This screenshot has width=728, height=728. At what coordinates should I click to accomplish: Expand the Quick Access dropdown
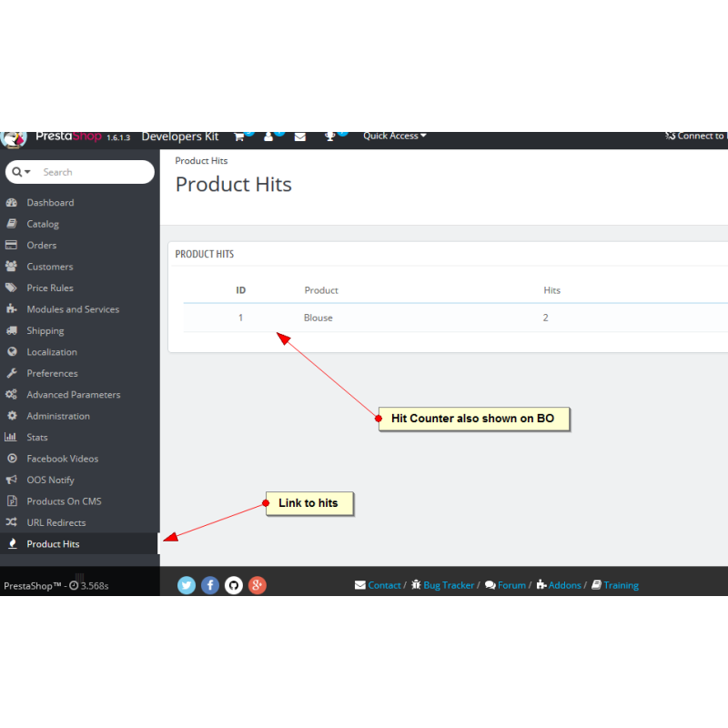click(395, 136)
